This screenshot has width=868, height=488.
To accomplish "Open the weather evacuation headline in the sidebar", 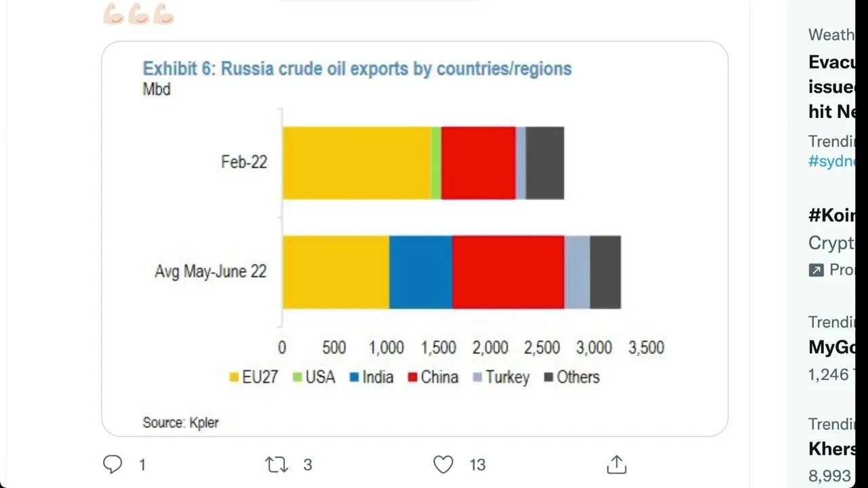I will [x=831, y=86].
